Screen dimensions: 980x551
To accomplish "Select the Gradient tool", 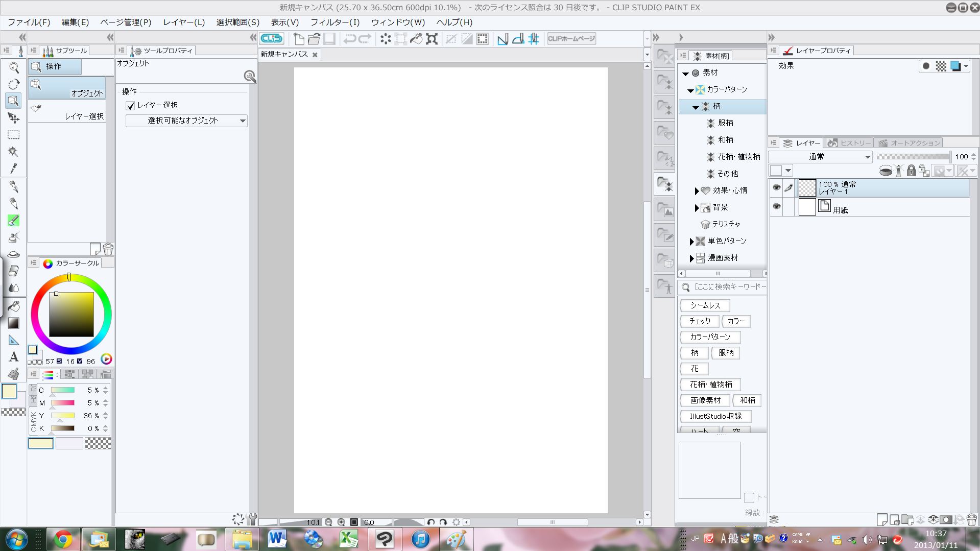I will coord(14,323).
